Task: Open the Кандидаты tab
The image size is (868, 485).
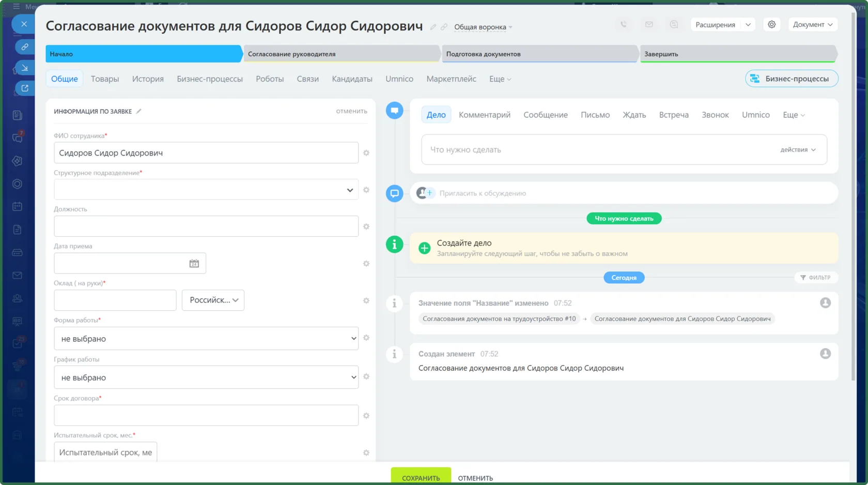Action: click(x=352, y=79)
